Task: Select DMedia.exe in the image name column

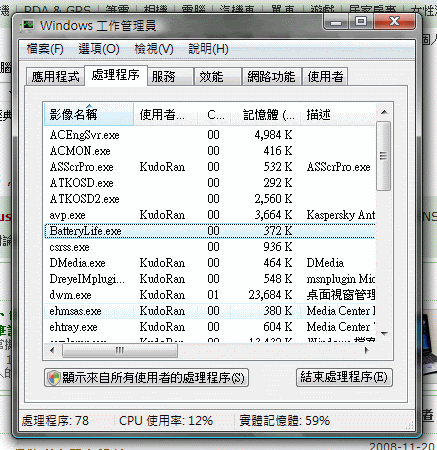Action: coord(77,263)
